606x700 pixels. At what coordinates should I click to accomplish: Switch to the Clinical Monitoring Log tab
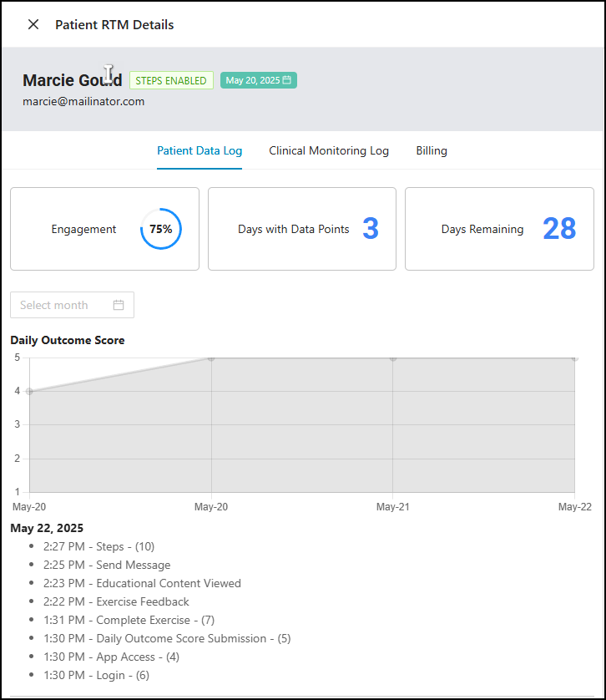(329, 151)
